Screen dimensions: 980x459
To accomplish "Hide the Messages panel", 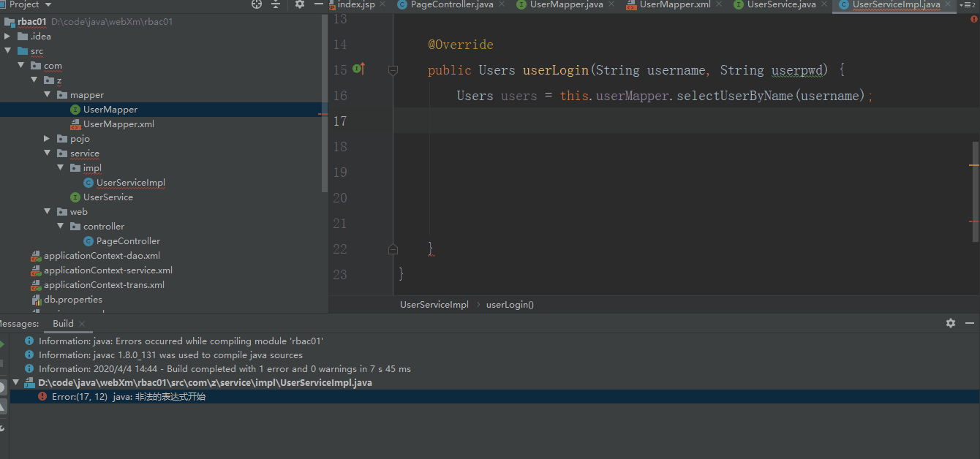I will [x=970, y=323].
